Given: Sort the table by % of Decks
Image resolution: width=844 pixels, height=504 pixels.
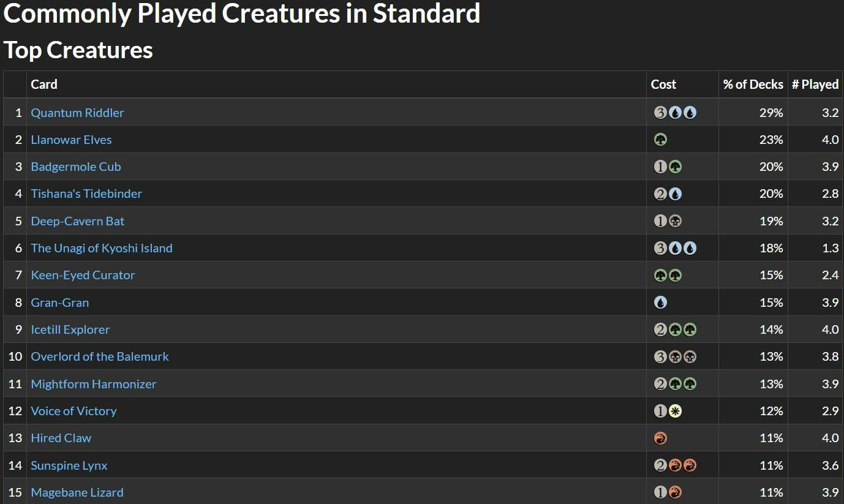Looking at the screenshot, I should tap(753, 85).
